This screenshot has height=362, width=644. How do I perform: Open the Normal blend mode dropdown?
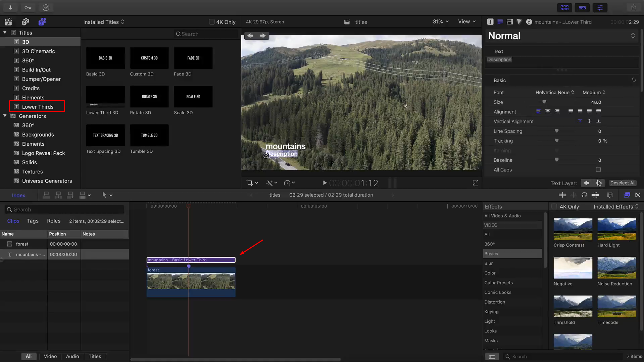pyautogui.click(x=560, y=36)
